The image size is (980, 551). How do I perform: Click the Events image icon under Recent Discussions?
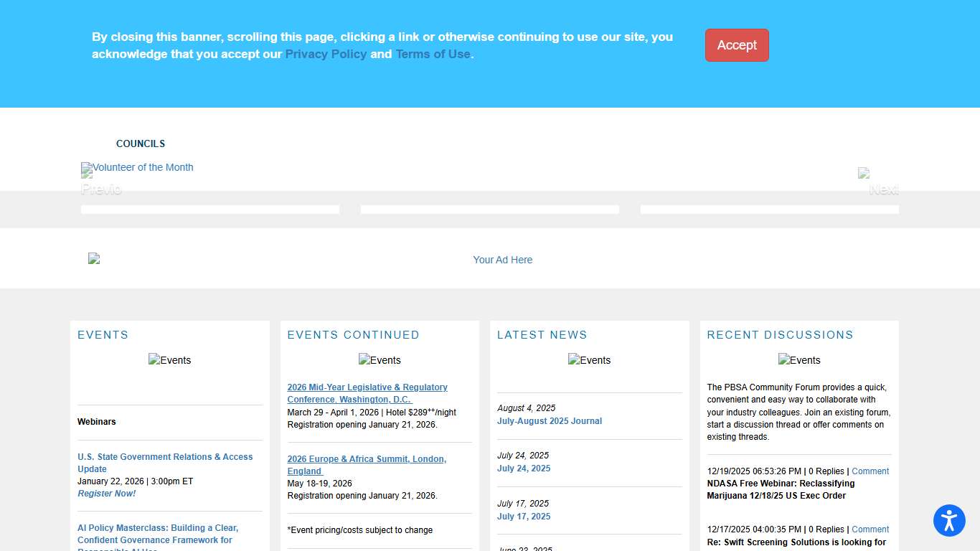click(x=799, y=360)
